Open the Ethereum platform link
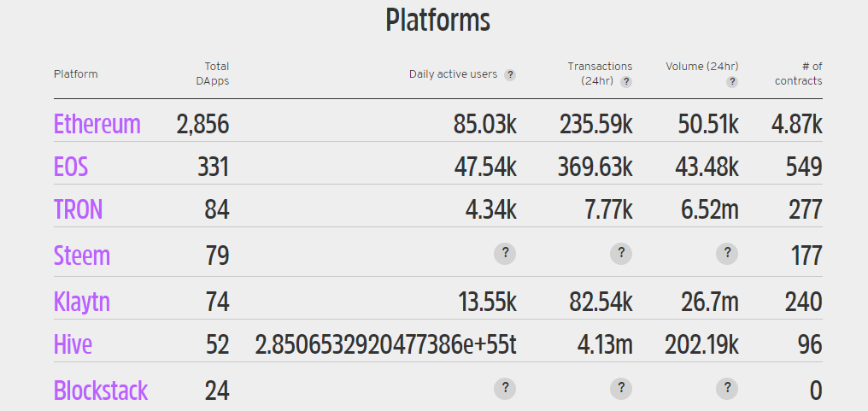 coord(97,124)
